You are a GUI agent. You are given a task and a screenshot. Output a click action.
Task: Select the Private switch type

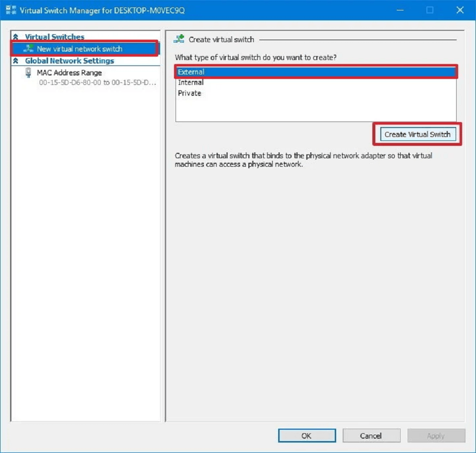316,93
